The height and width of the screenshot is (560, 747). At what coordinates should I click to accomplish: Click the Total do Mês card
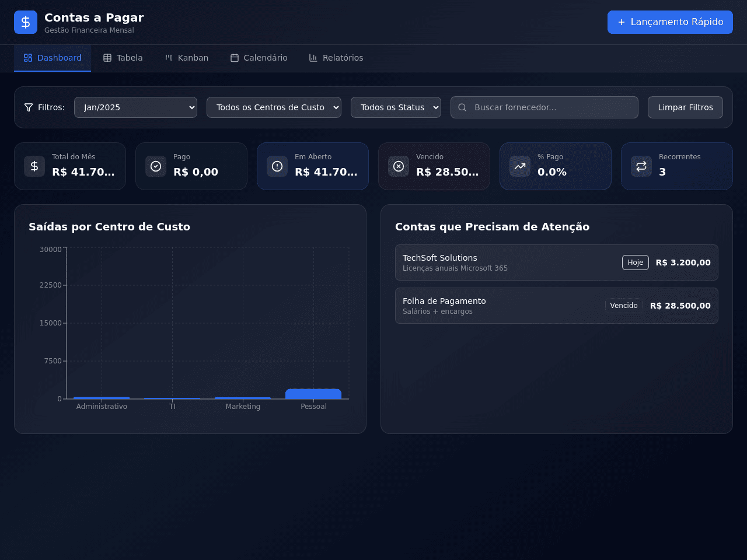coord(70,166)
